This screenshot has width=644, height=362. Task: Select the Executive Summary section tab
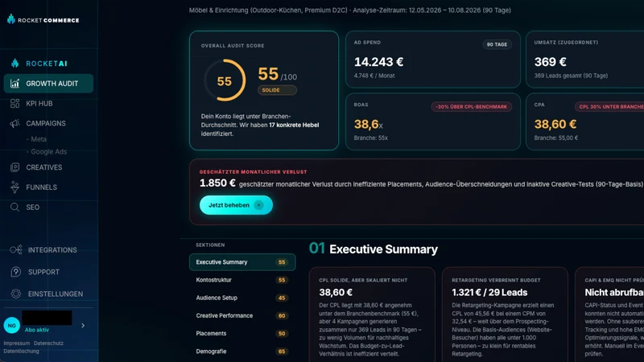point(242,262)
